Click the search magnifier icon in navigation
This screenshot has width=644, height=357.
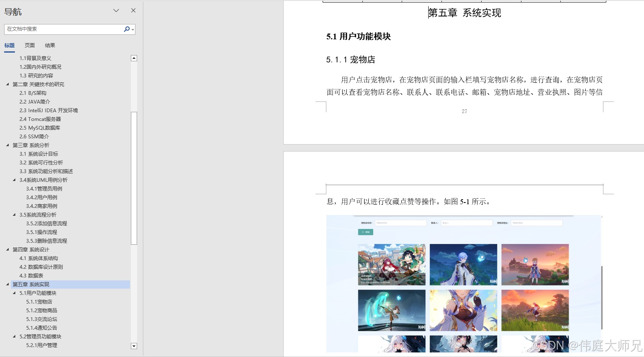127,29
